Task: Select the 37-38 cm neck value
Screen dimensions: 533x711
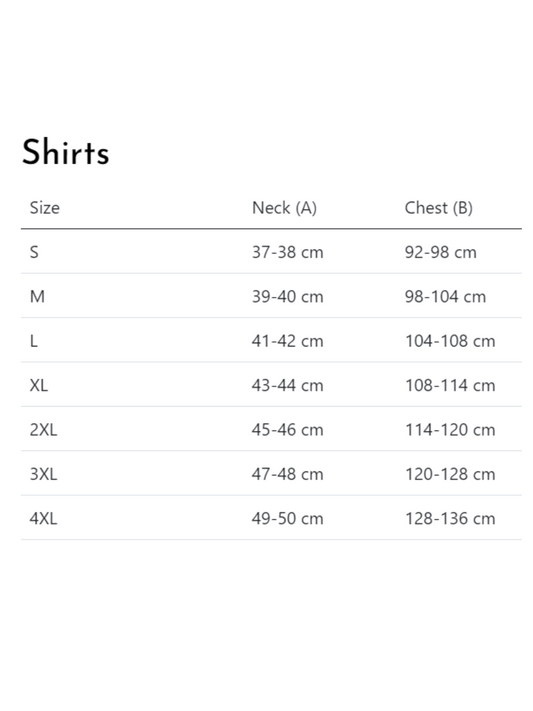Action: pyautogui.click(x=288, y=252)
